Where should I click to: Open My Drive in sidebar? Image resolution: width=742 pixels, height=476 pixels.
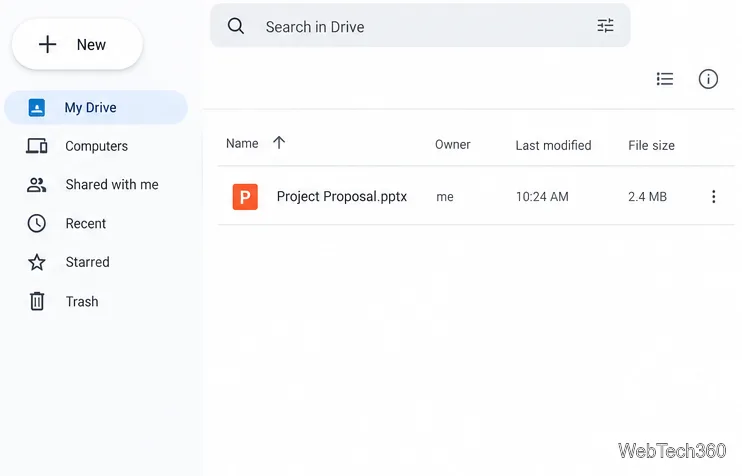96,107
